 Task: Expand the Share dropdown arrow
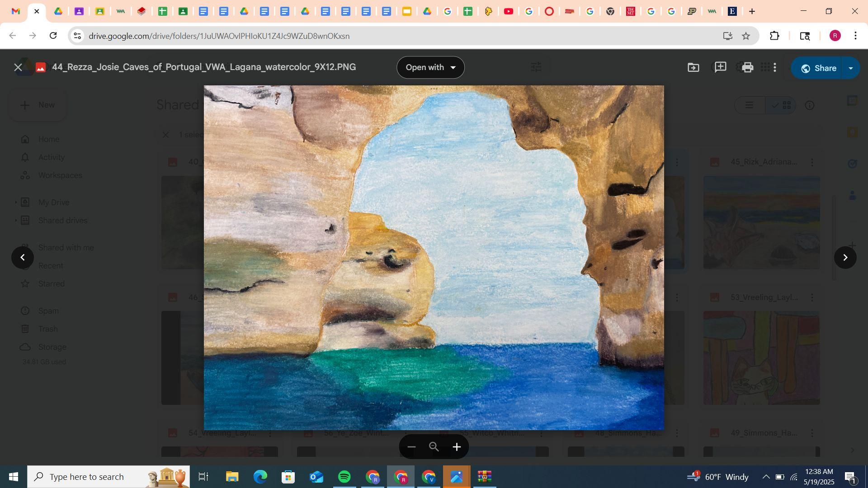851,68
